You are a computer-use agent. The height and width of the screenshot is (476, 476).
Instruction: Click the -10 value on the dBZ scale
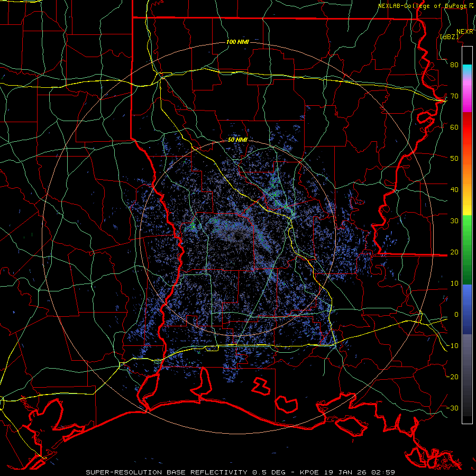[x=452, y=346]
